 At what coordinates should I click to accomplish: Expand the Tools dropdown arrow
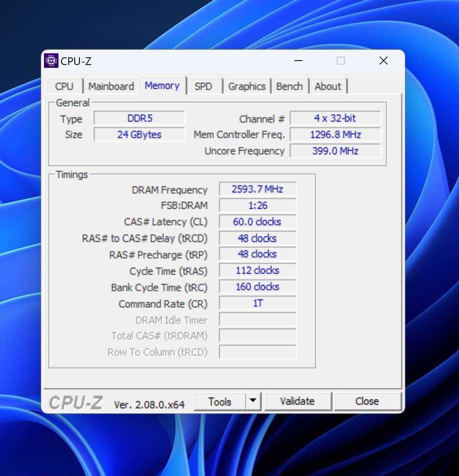(253, 402)
